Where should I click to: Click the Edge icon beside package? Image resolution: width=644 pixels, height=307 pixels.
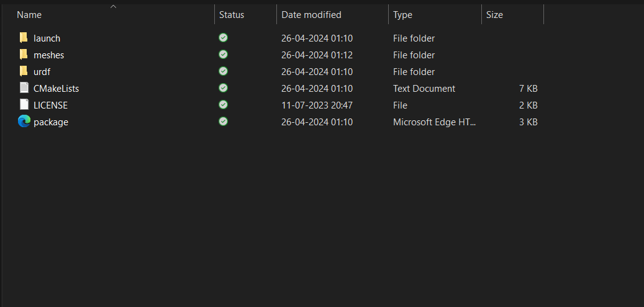(x=24, y=122)
